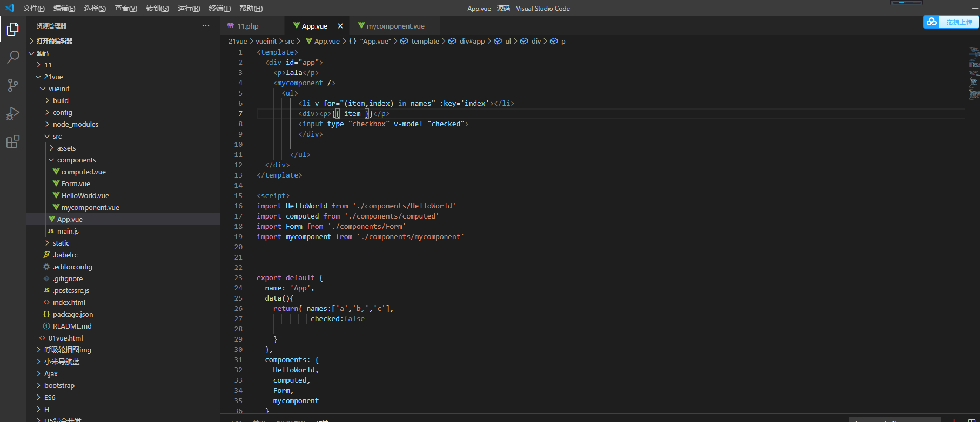Open the 查看(V) menu
980x422 pixels.
click(126, 8)
